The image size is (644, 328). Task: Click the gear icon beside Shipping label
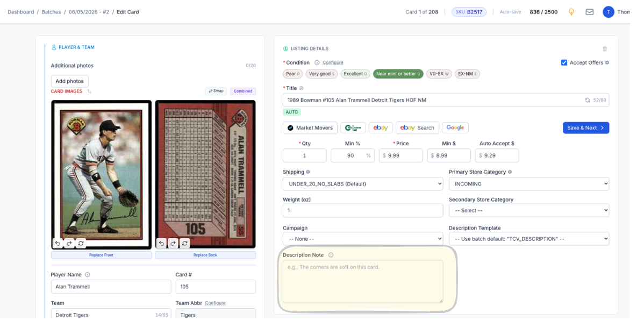click(x=308, y=172)
